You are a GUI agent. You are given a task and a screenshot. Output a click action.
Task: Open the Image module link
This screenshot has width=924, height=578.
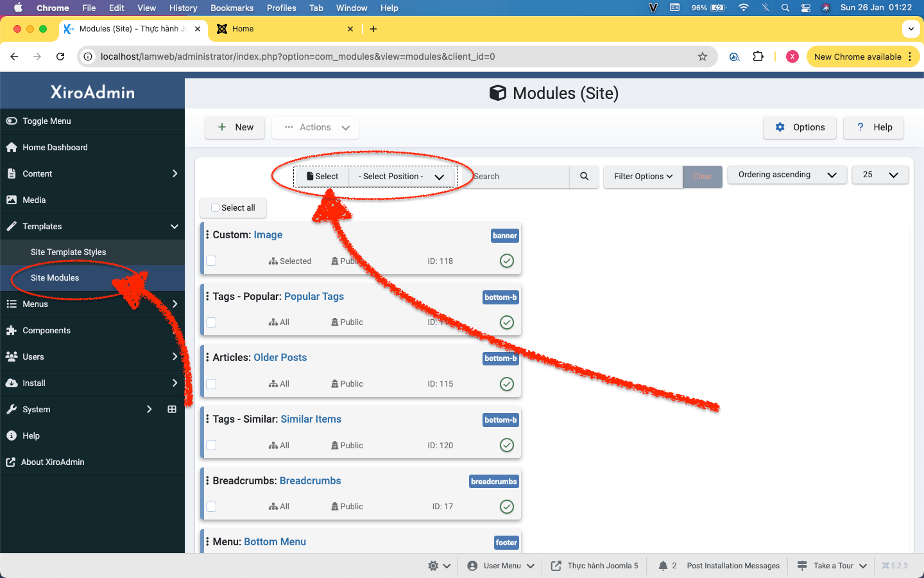coord(268,235)
